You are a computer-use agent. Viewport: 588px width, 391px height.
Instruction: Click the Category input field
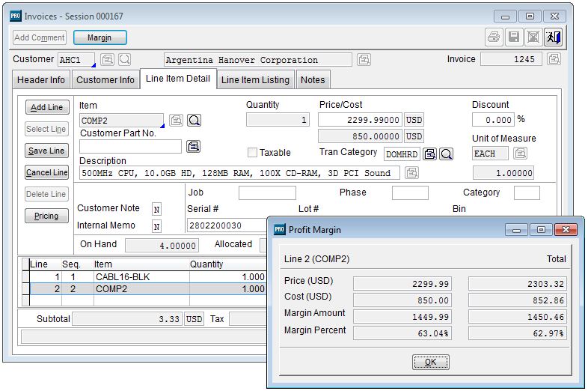527,193
